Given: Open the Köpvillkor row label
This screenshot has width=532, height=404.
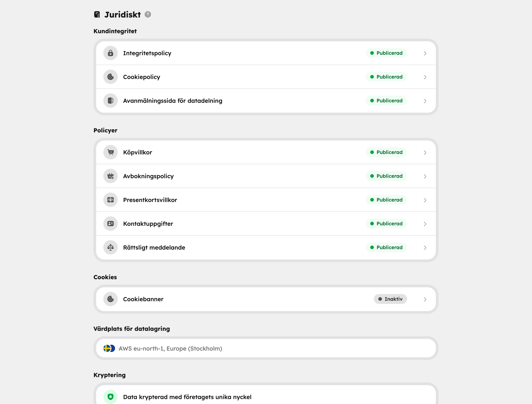Looking at the screenshot, I should pos(137,152).
